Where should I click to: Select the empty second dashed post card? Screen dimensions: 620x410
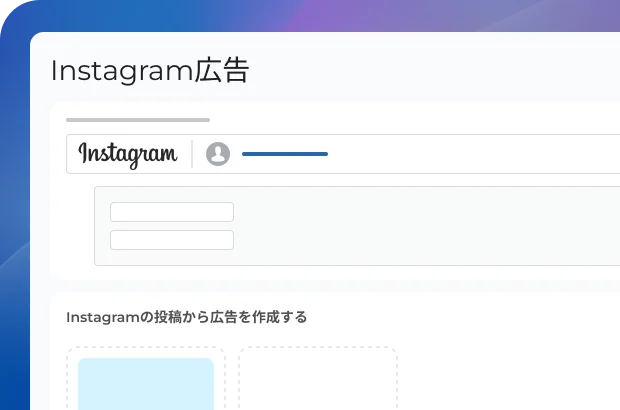coord(318,378)
